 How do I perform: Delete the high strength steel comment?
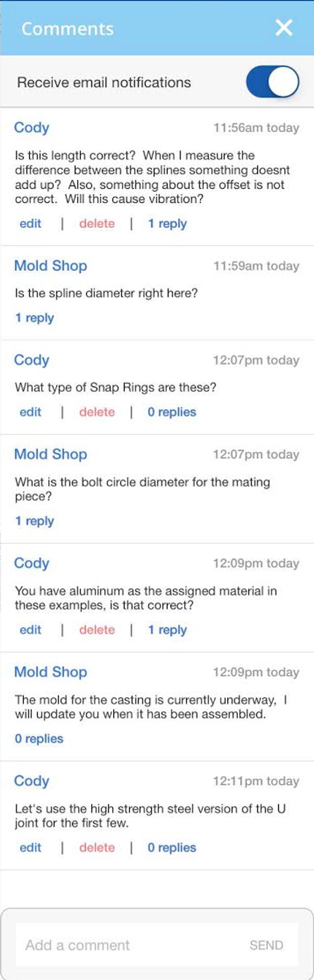(x=97, y=847)
